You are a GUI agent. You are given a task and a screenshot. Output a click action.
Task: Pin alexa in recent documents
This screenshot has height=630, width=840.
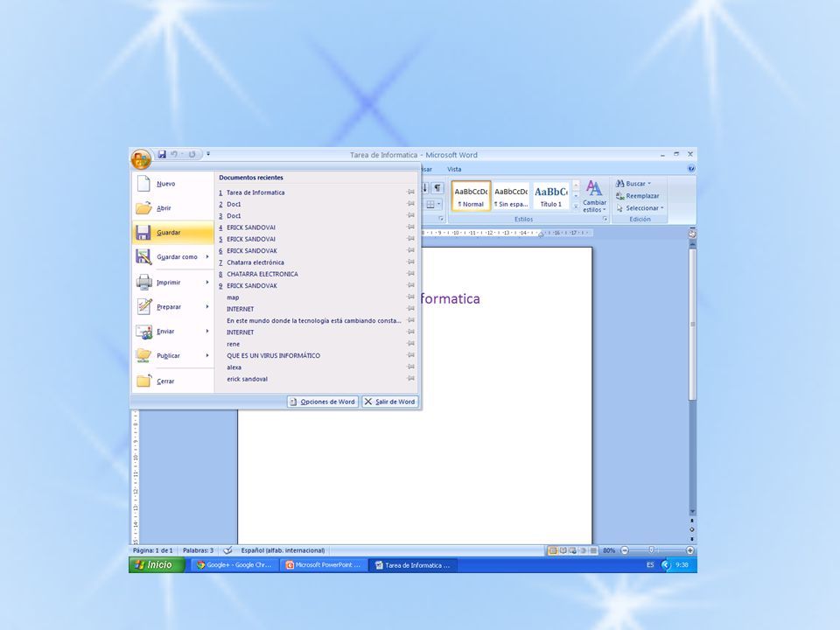pyautogui.click(x=411, y=367)
